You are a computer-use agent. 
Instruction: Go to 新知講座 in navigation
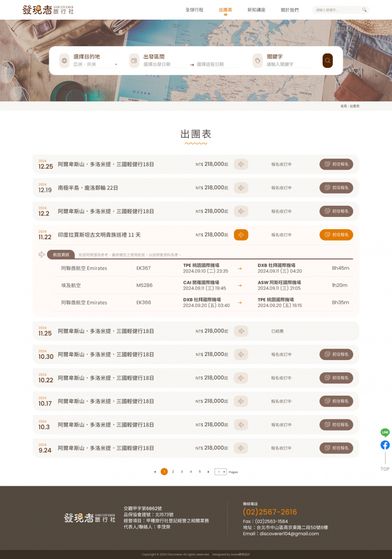tap(256, 10)
